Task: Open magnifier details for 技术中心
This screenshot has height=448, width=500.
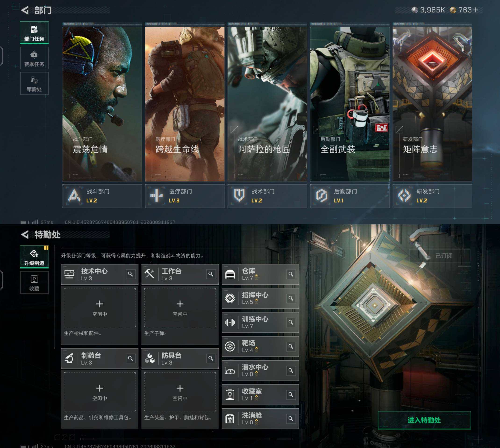Action: point(130,274)
